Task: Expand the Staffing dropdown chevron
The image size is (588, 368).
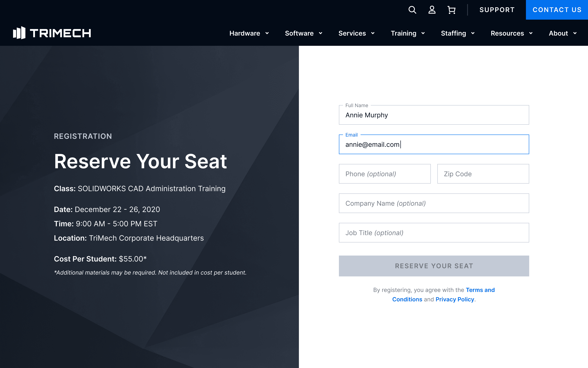Action: [473, 33]
